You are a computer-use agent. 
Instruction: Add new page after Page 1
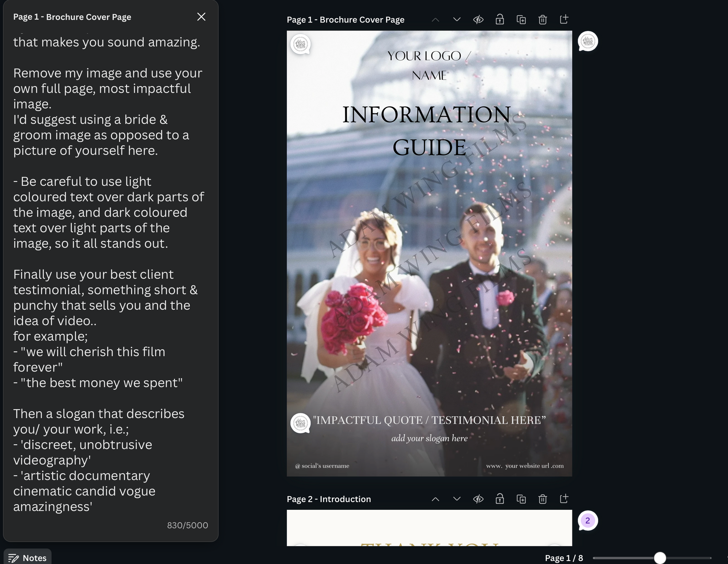(x=564, y=19)
